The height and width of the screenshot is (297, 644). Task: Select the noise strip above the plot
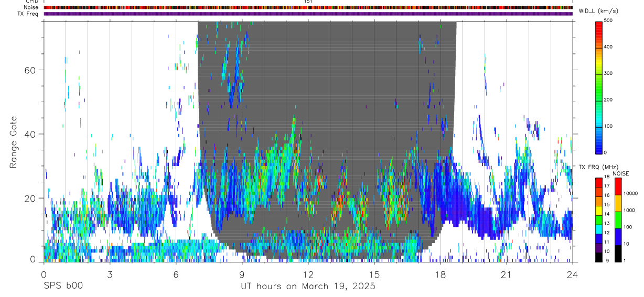tap(308, 7)
